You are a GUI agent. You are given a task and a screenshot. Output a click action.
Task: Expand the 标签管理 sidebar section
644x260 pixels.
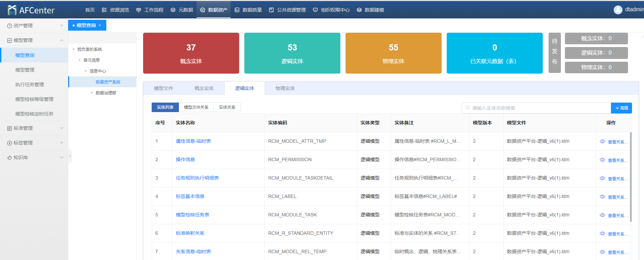click(x=62, y=143)
